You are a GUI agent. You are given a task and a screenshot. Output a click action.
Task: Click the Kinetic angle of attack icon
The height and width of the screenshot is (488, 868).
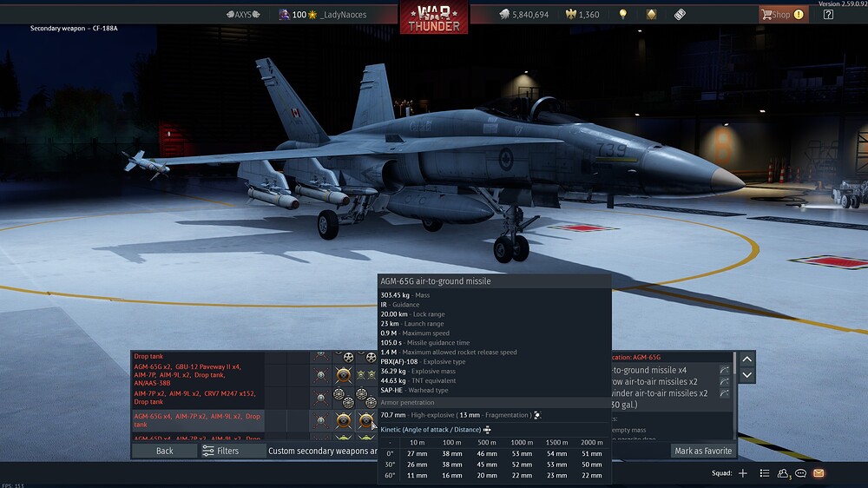pyautogui.click(x=487, y=430)
